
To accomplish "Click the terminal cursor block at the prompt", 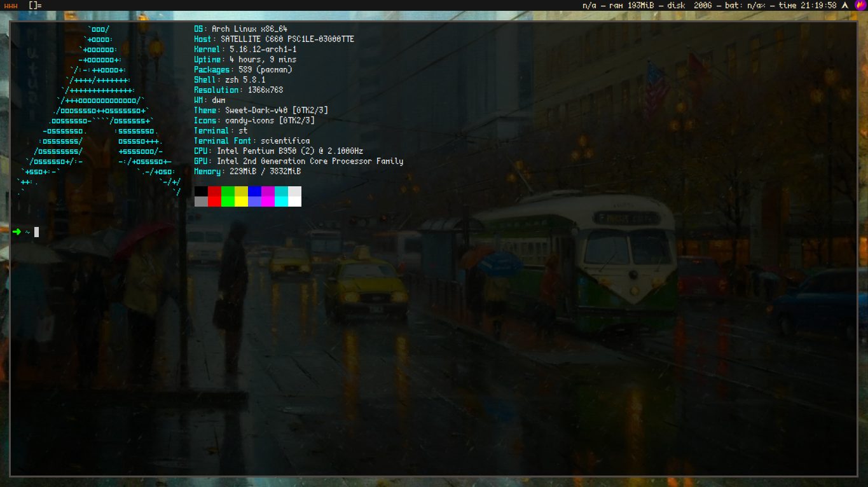I will click(x=37, y=232).
